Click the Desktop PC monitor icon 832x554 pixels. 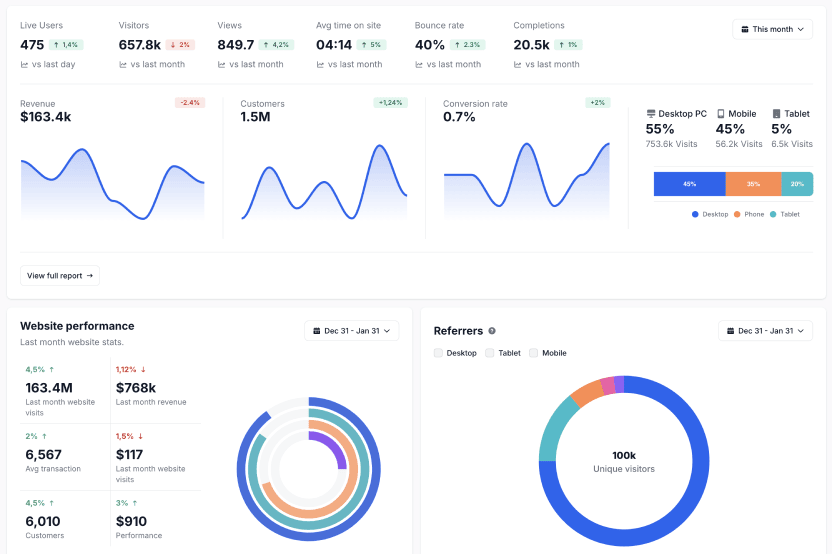click(651, 114)
